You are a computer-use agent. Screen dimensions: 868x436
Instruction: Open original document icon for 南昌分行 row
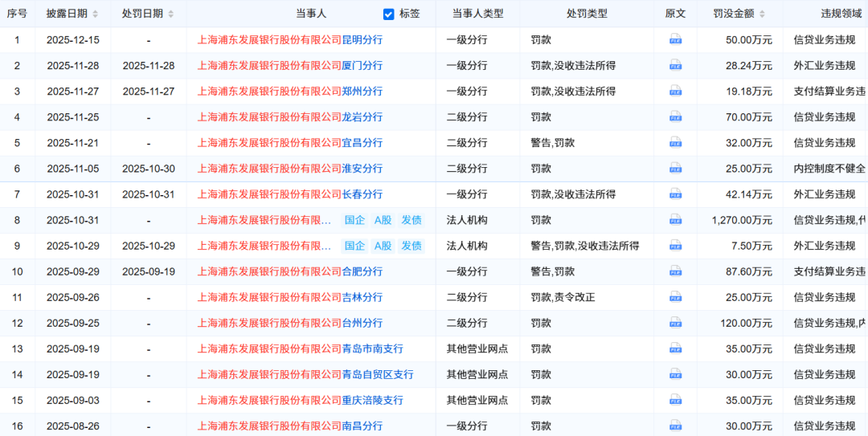click(x=675, y=426)
